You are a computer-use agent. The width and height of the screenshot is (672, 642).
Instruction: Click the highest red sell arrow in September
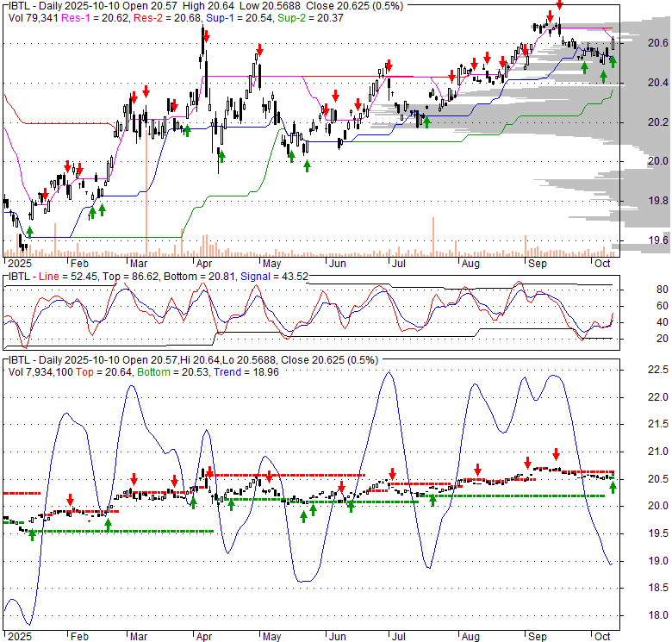559,5
